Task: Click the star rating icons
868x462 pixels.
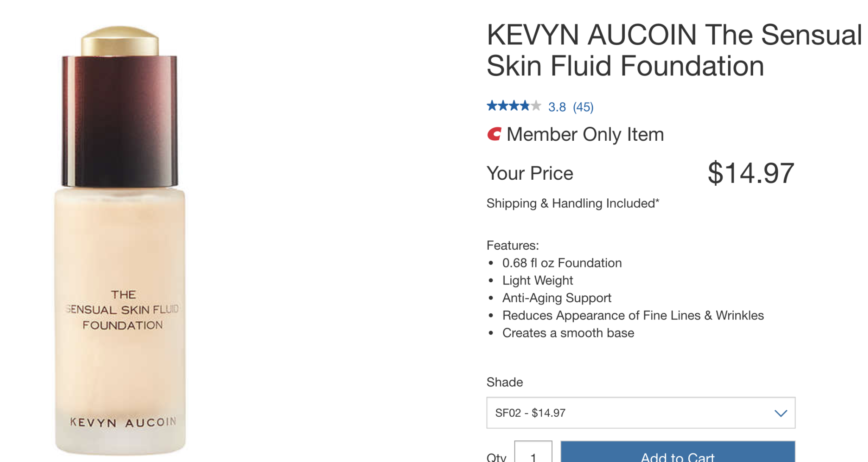Action: (514, 106)
